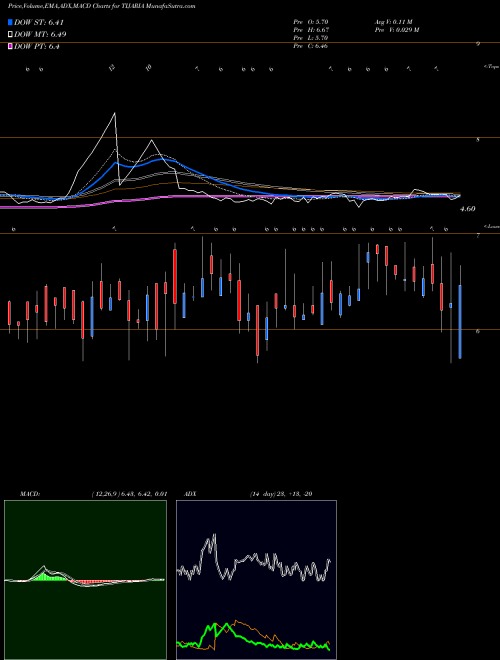The image size is (500, 660).
Task: Click the y-axis label 8
Action: coord(478,140)
